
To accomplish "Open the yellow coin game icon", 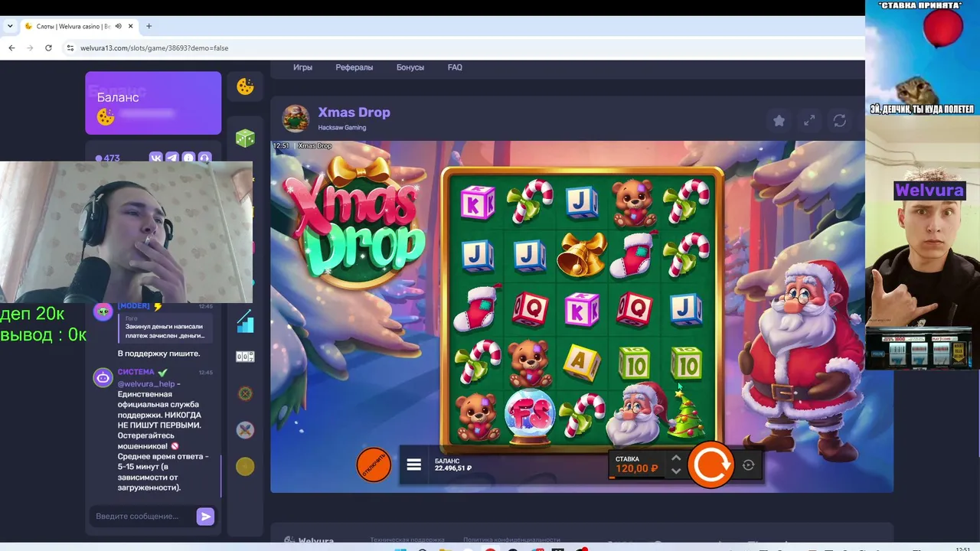I will [245, 467].
